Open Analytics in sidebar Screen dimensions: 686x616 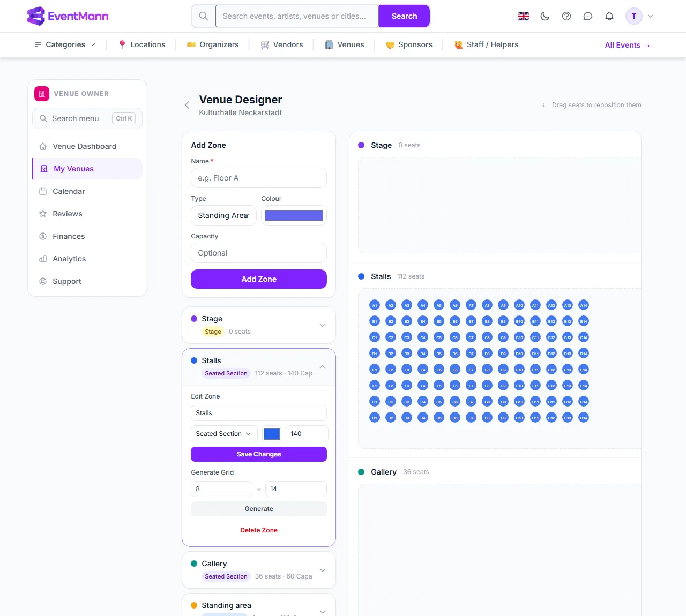87,259
